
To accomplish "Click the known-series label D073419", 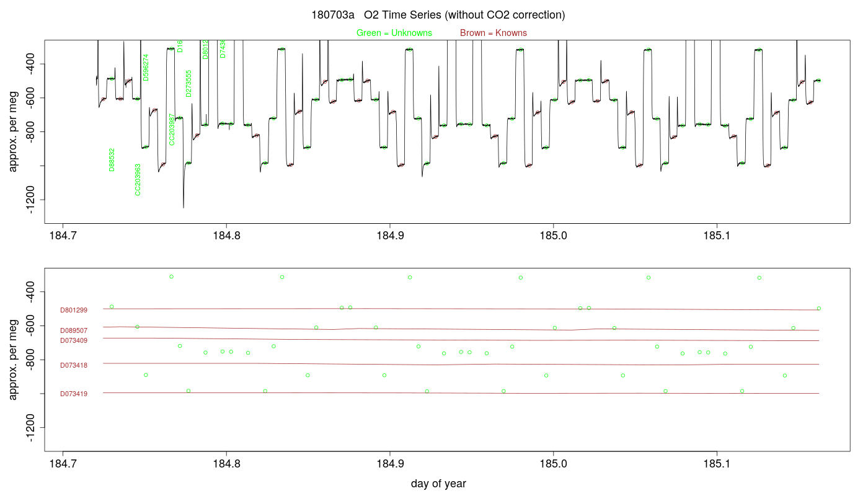I will tap(74, 394).
